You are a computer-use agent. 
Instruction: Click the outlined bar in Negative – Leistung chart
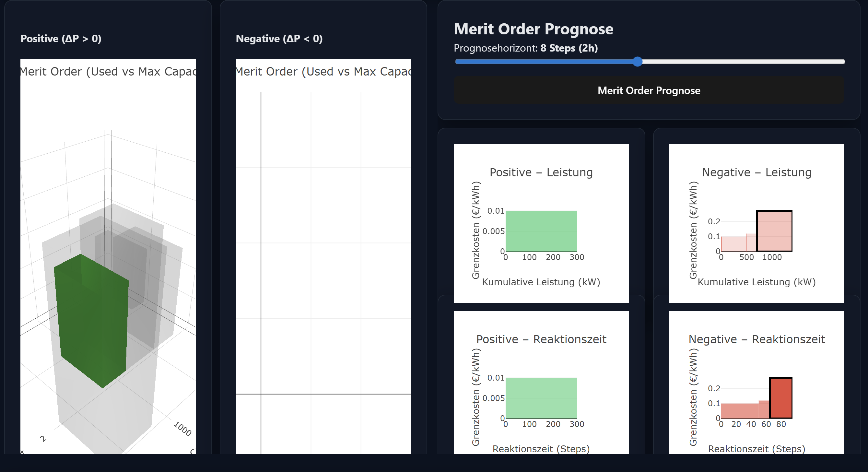774,231
